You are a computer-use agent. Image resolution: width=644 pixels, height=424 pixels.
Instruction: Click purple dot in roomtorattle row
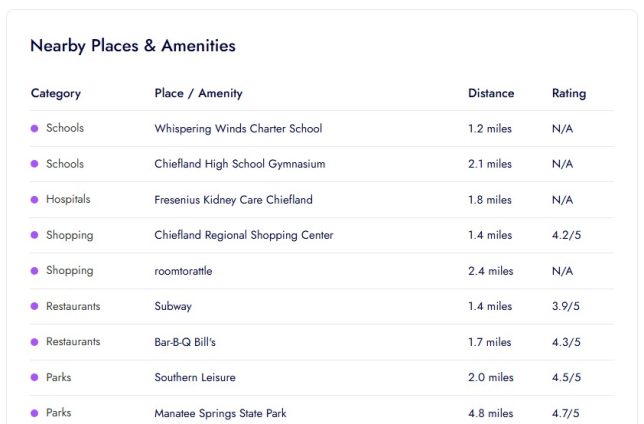34,271
